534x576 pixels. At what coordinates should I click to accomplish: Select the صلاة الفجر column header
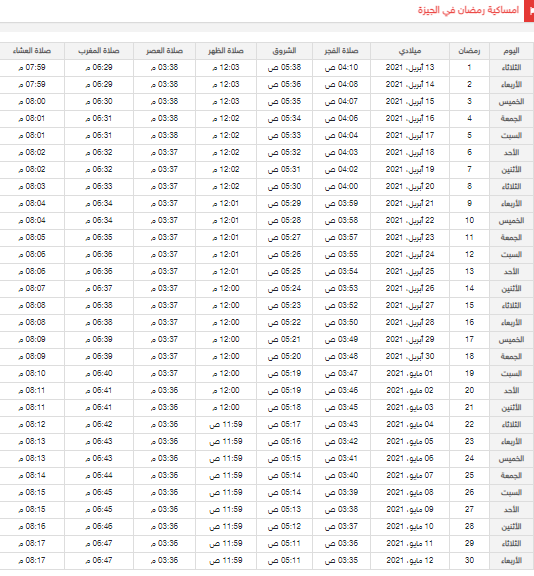click(x=342, y=51)
